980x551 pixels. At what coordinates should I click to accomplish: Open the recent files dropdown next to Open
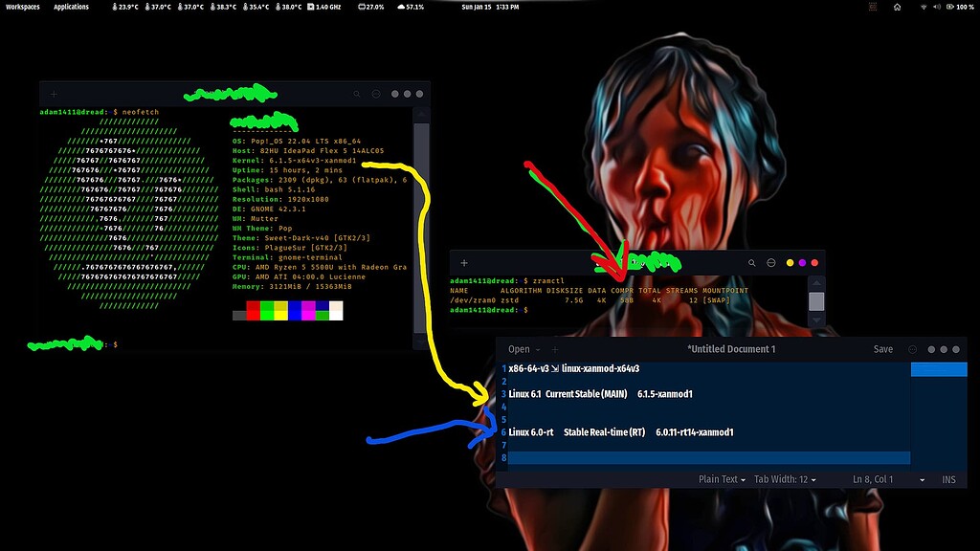[539, 347]
